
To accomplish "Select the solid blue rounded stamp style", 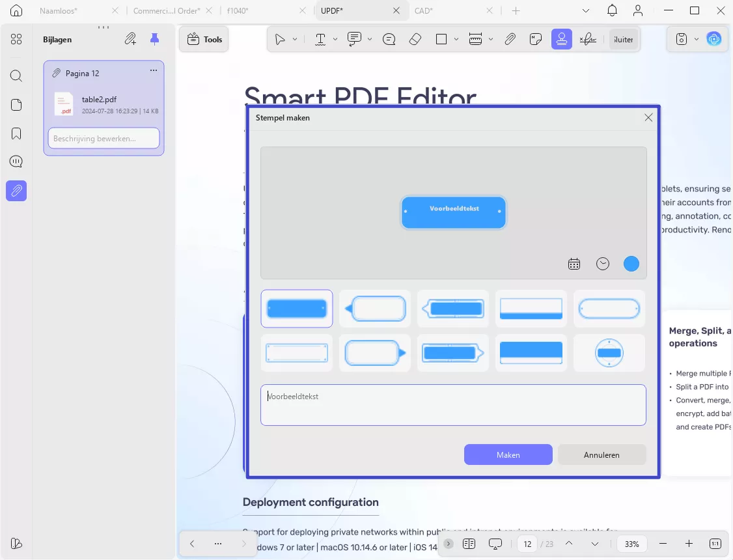I will [297, 309].
